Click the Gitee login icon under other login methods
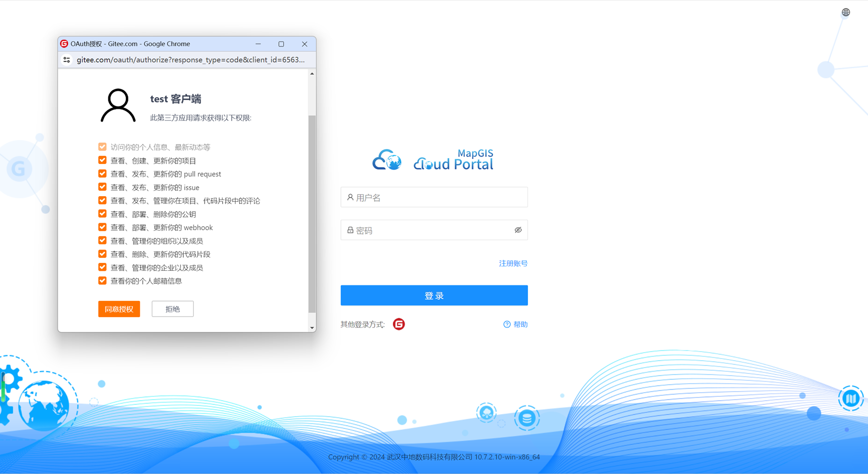 click(399, 324)
